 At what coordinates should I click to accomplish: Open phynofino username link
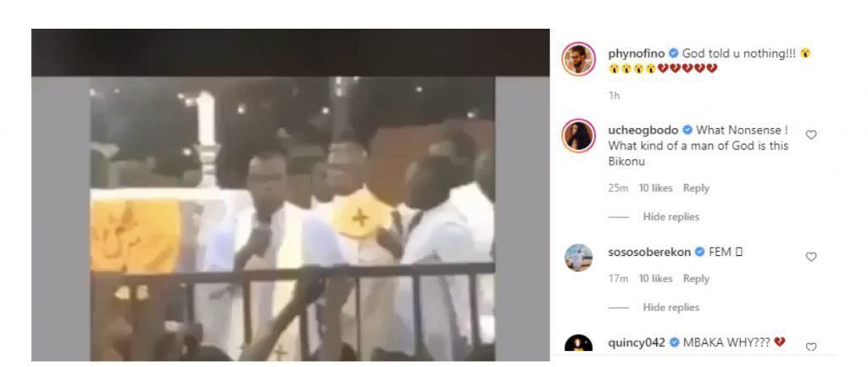tap(637, 53)
